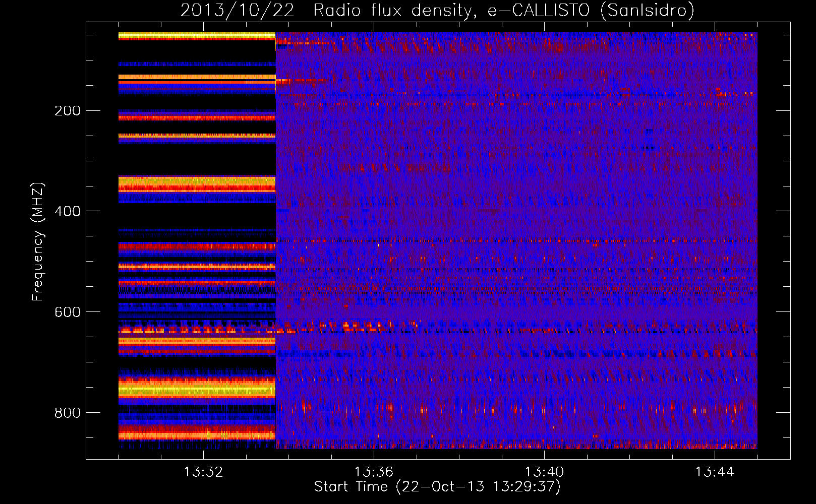Click the 13:36 time tick label
The width and height of the screenshot is (816, 504).
(x=374, y=472)
